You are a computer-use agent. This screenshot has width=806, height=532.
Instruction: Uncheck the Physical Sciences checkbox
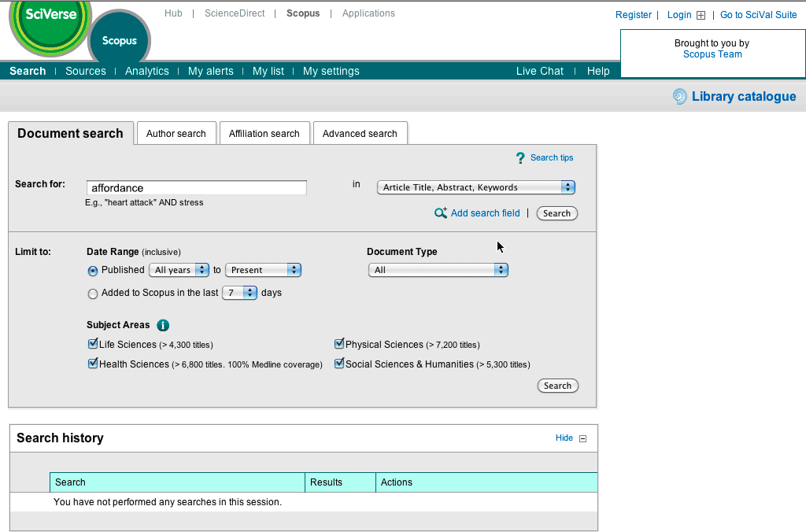coord(339,344)
